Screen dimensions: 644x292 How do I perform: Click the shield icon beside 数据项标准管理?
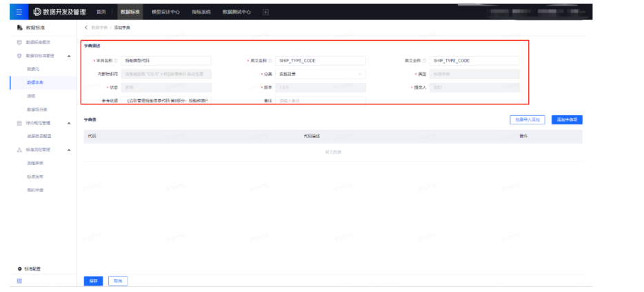click(x=19, y=56)
